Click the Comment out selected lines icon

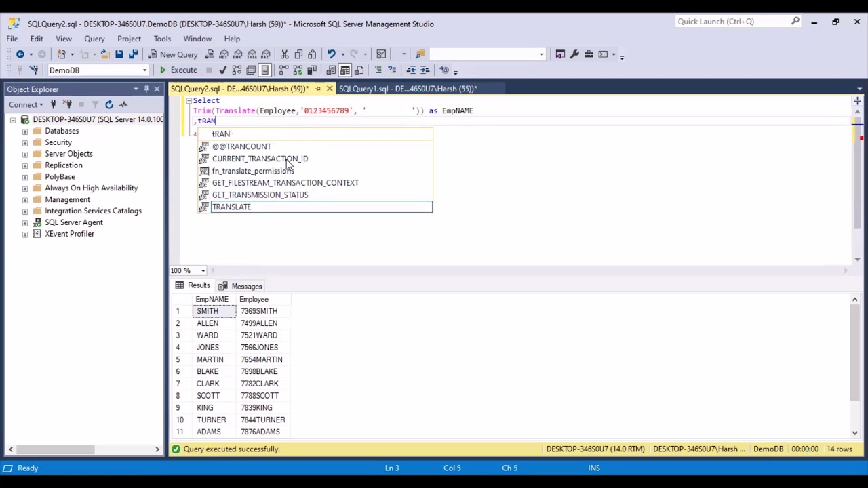(x=378, y=70)
